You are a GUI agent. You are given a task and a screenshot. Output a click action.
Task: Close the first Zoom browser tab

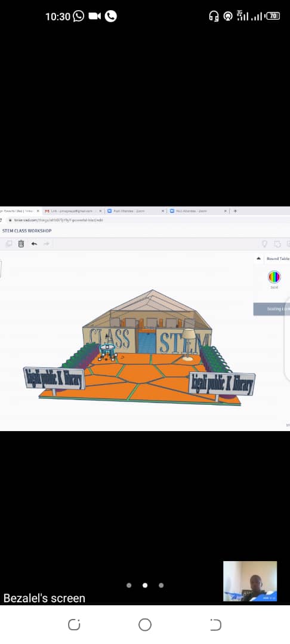pos(163,211)
